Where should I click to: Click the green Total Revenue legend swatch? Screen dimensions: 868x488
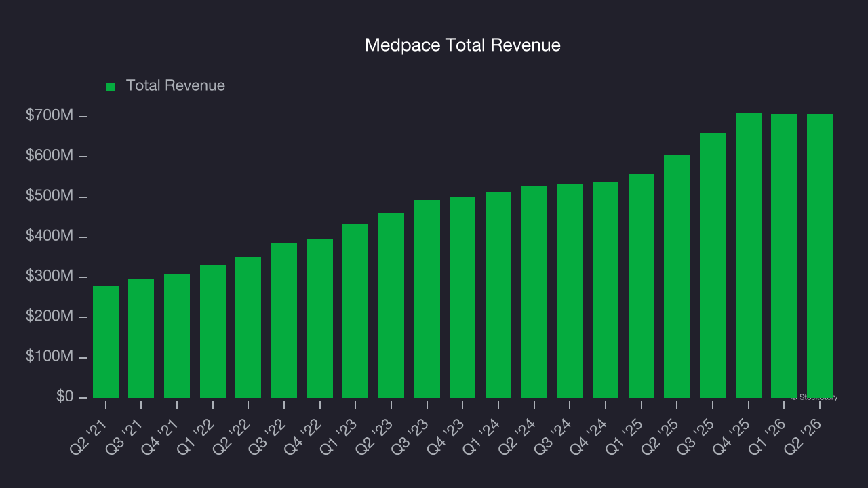111,87
